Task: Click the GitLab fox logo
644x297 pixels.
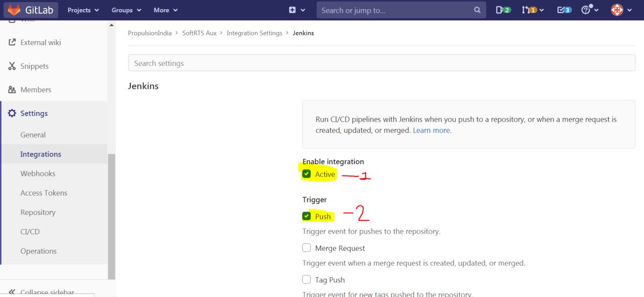Action: click(14, 10)
